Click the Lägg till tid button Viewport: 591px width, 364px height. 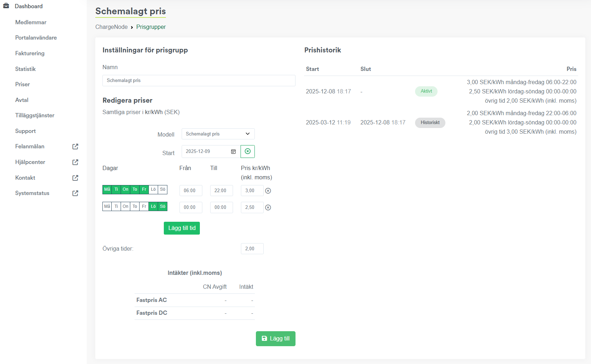click(182, 228)
